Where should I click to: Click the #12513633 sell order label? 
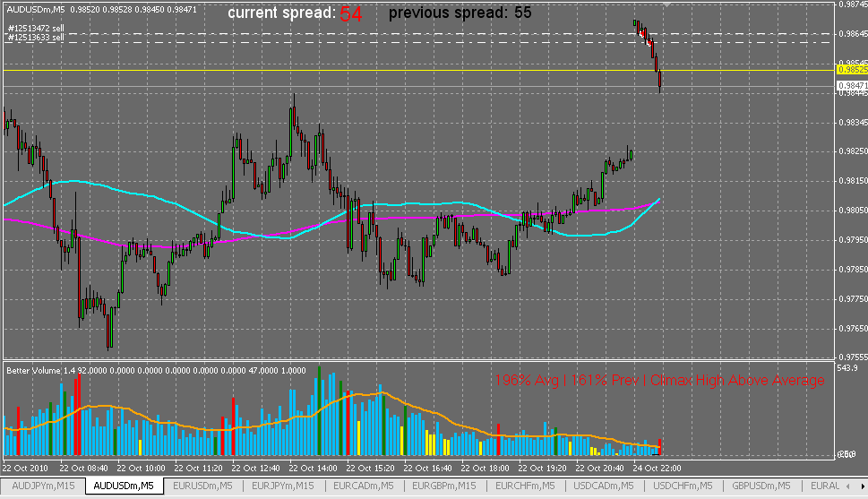pyautogui.click(x=36, y=37)
